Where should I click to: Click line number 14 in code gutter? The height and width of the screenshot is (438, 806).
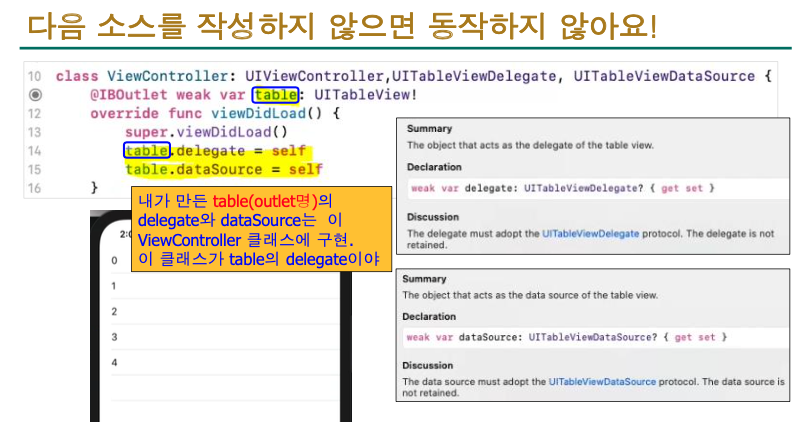point(34,151)
